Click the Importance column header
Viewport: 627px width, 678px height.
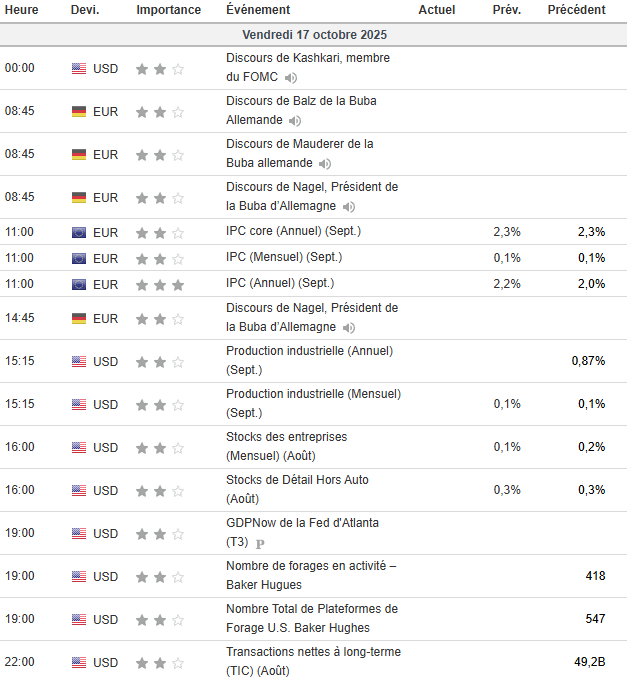tap(168, 10)
